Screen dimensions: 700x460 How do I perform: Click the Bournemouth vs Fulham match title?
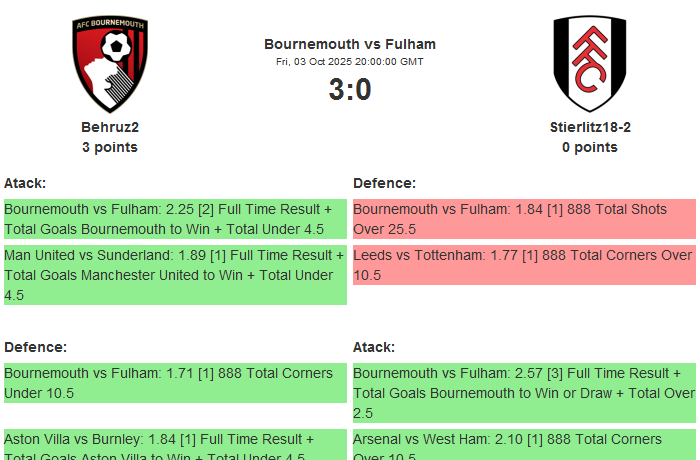[x=350, y=44]
